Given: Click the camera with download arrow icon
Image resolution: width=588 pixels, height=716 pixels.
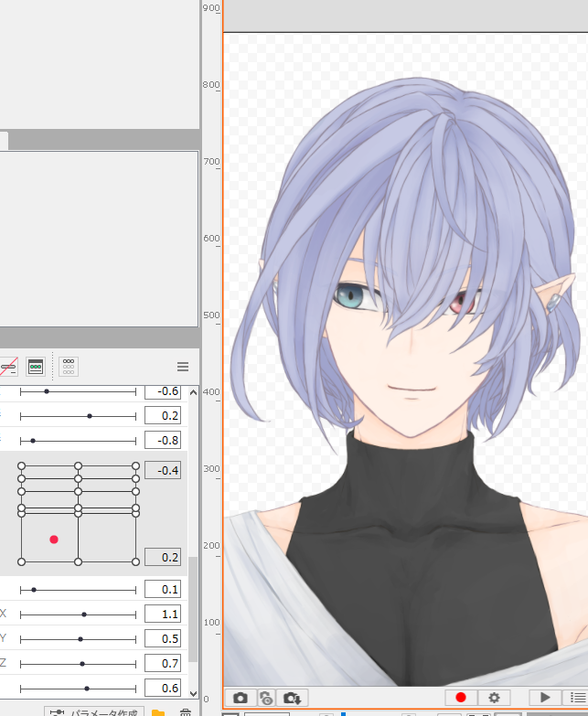Looking at the screenshot, I should (293, 698).
